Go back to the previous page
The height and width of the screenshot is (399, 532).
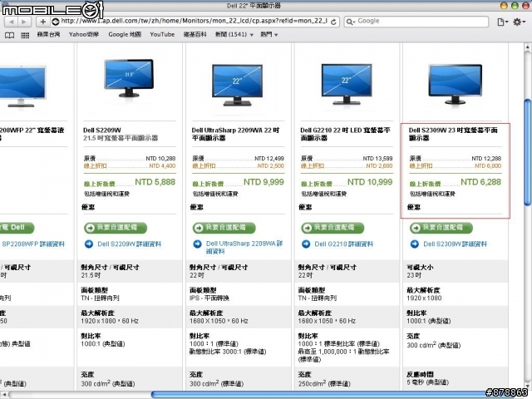[x=11, y=22]
